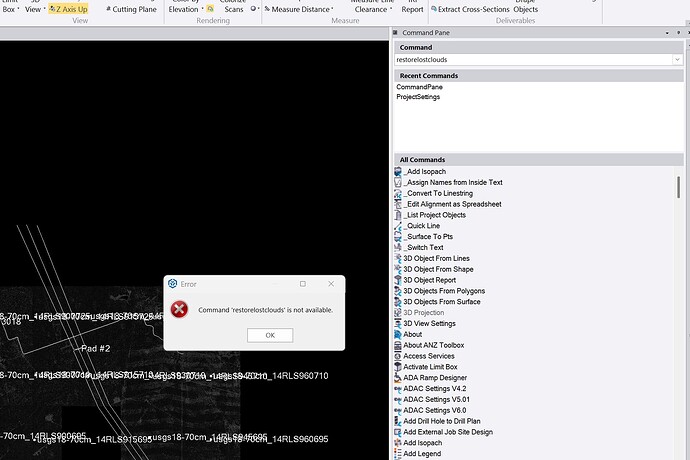Click the Command text field containing restorelostclouds
Image resolution: width=690 pixels, height=460 pixels.
(530, 59)
